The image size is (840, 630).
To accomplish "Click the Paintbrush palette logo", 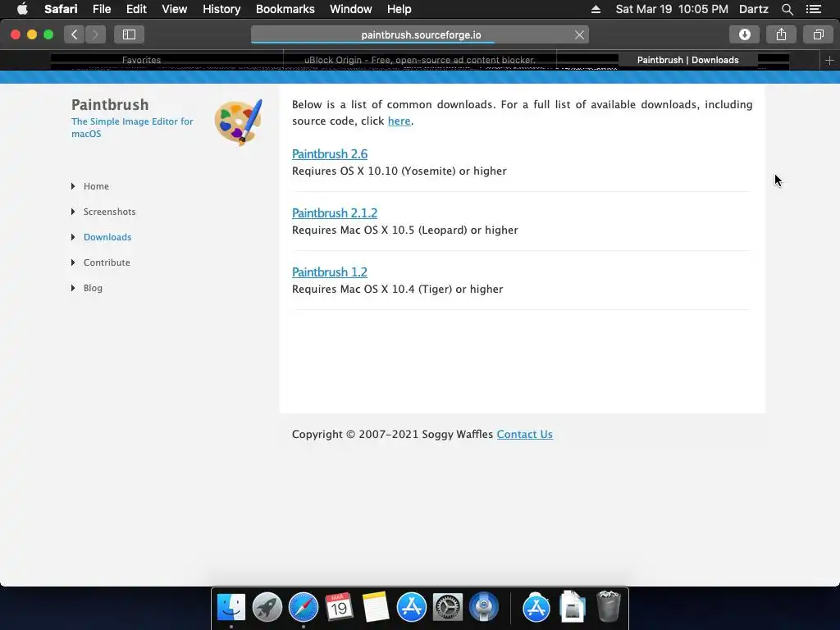I will [239, 122].
